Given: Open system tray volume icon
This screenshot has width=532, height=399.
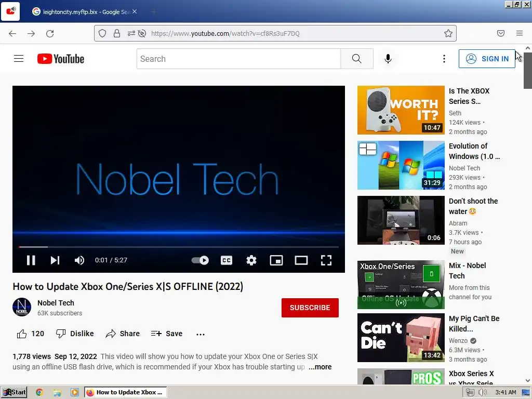Looking at the screenshot, I should pos(482,393).
